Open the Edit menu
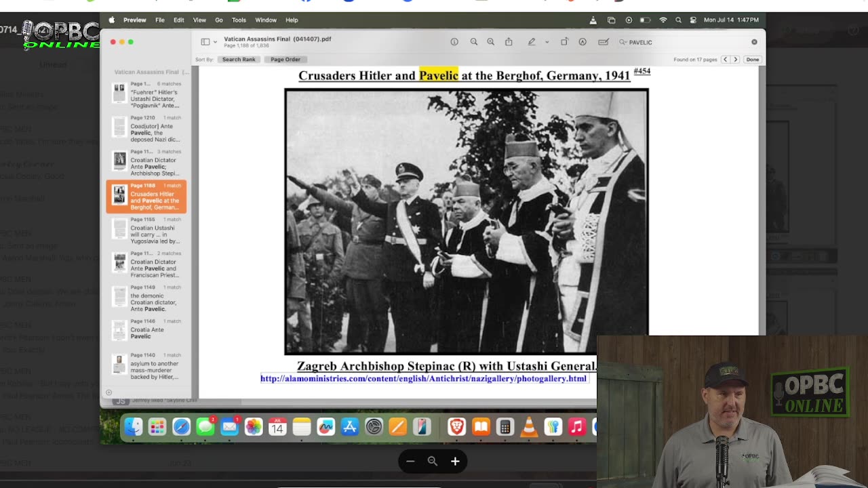Viewport: 868px width, 488px height. pyautogui.click(x=179, y=20)
